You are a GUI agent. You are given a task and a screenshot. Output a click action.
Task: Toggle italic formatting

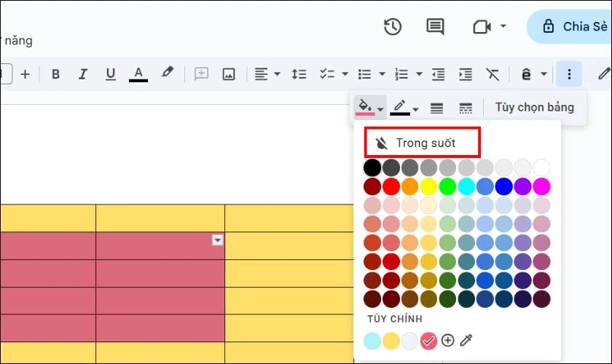(x=83, y=74)
